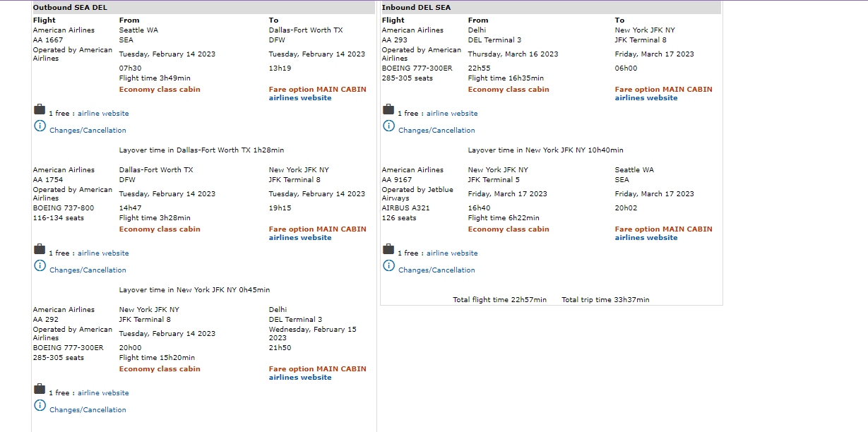The image size is (868, 432).
Task: Click the info circle icon under flight AA 9167
Action: coord(388,265)
